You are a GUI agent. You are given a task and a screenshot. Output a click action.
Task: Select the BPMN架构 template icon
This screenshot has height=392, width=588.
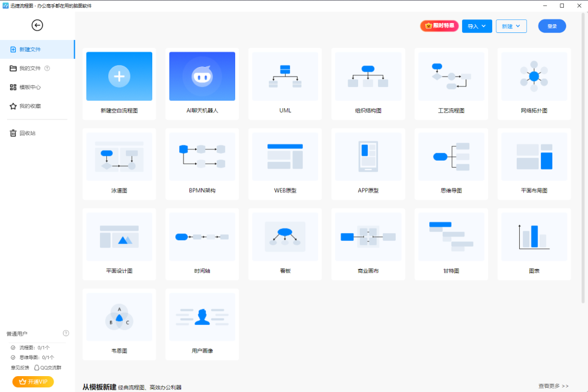point(202,156)
